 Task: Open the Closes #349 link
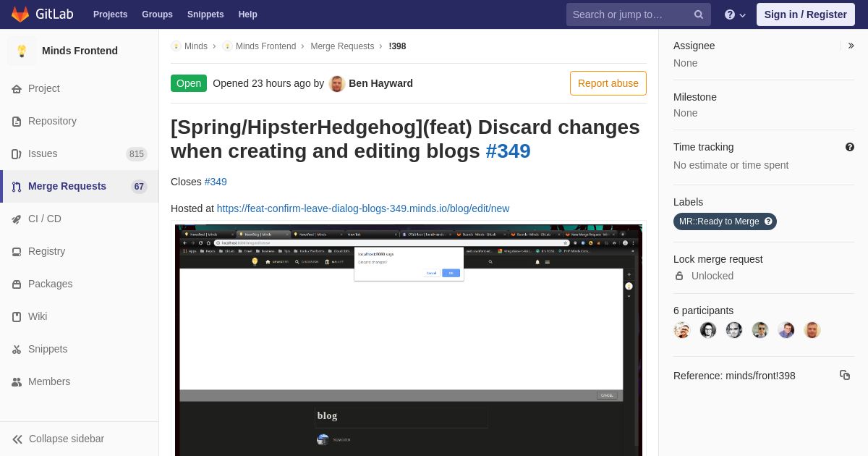[216, 182]
